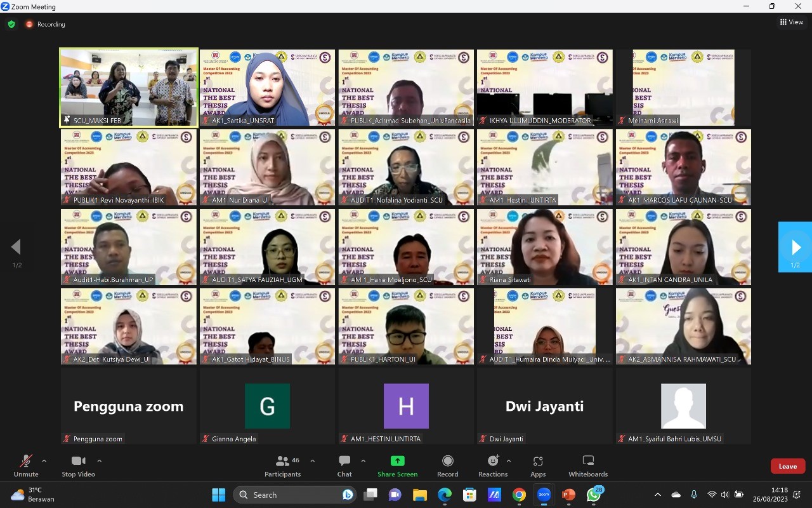This screenshot has height=508, width=812.
Task: Open Whiteboards
Action: click(587, 462)
